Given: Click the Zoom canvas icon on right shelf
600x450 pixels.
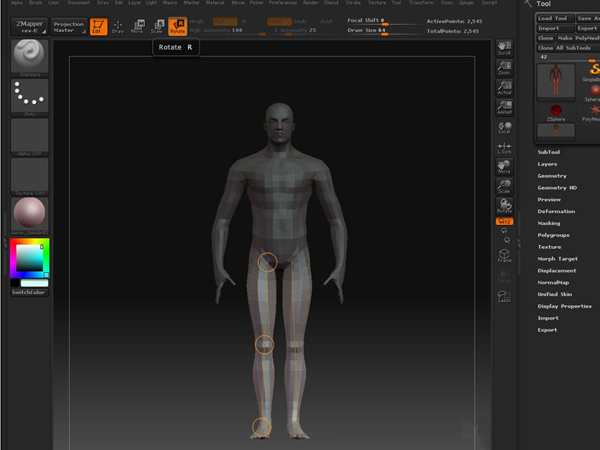Looking at the screenshot, I should 504,68.
